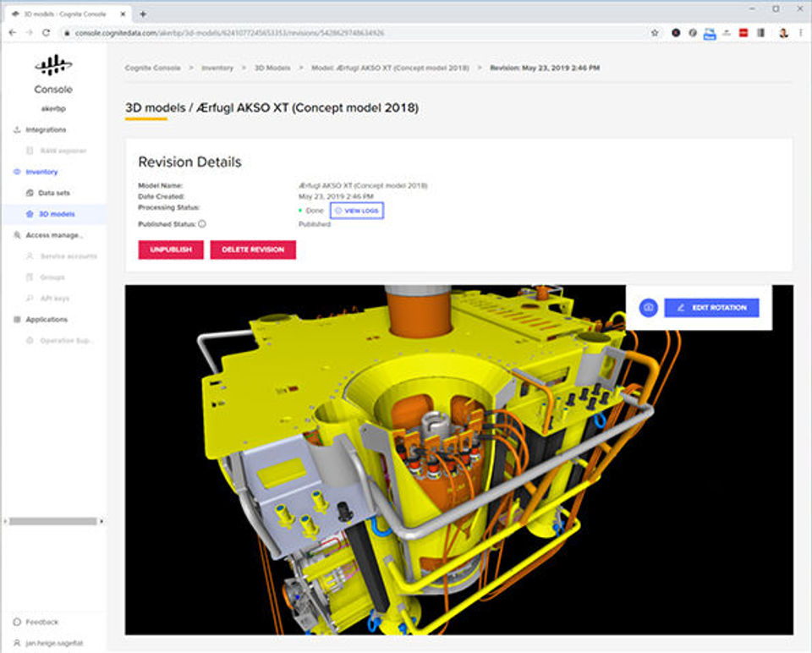This screenshot has width=812, height=653.
Task: Click the user icon beside jan.helge
Action: coord(17,643)
